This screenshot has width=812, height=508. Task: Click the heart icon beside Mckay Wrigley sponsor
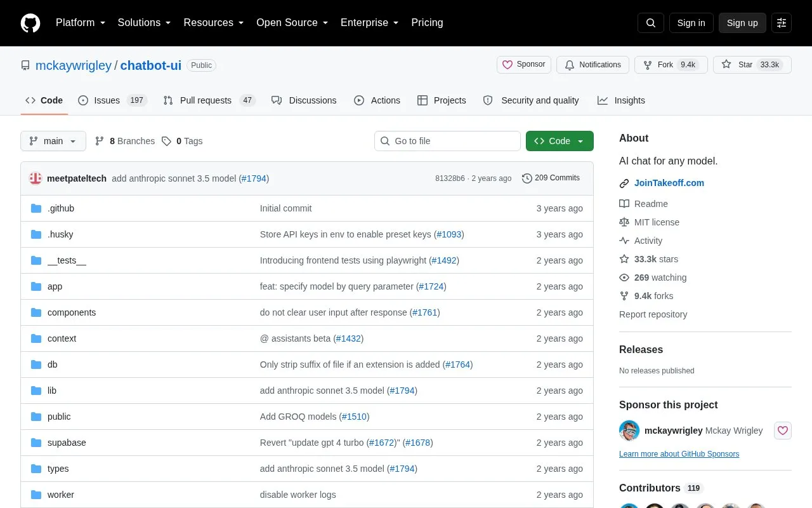point(783,431)
